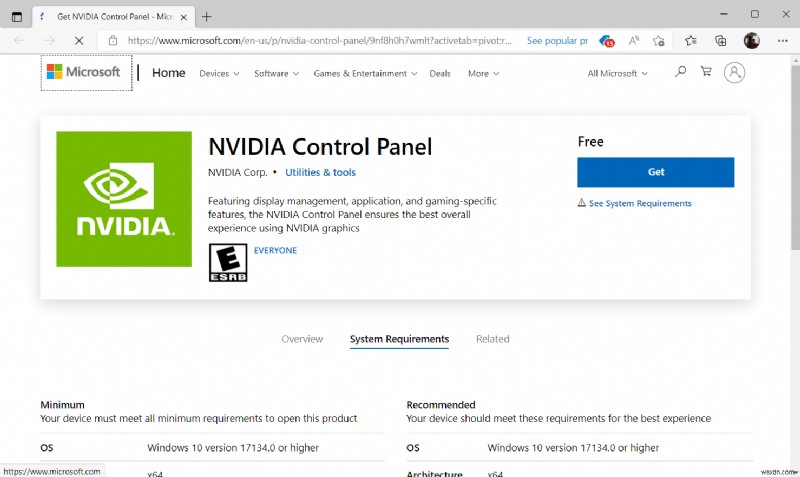Switch to the Overview tab
This screenshot has width=800, height=477.
pos(302,339)
